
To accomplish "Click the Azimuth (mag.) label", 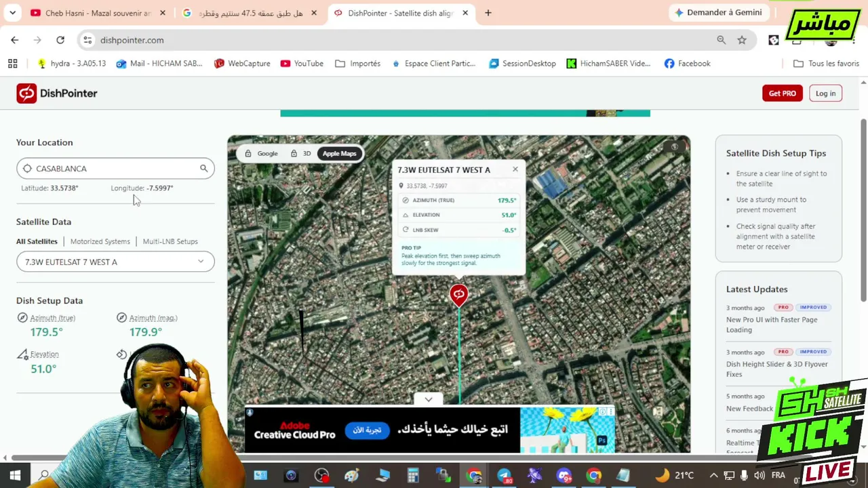I will click(153, 318).
